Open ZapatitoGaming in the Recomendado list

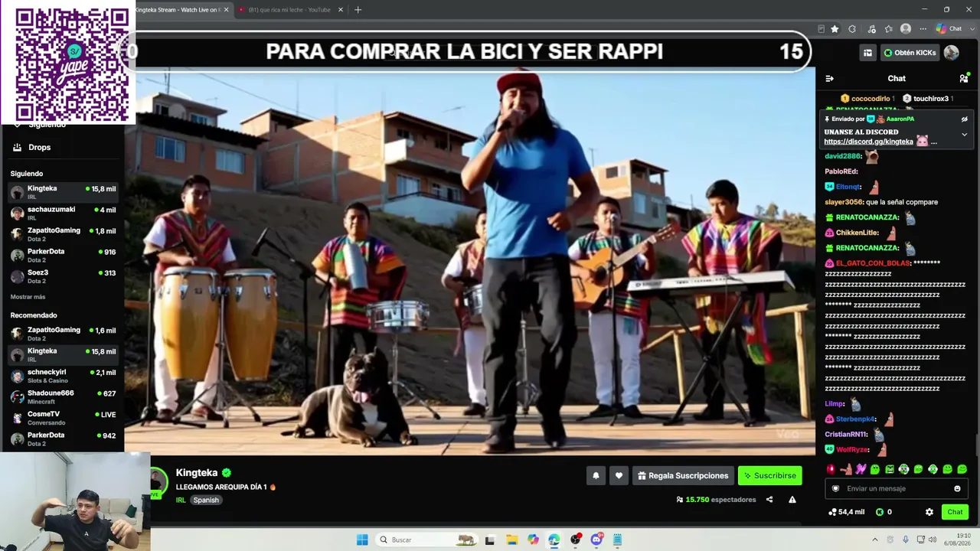[63, 334]
